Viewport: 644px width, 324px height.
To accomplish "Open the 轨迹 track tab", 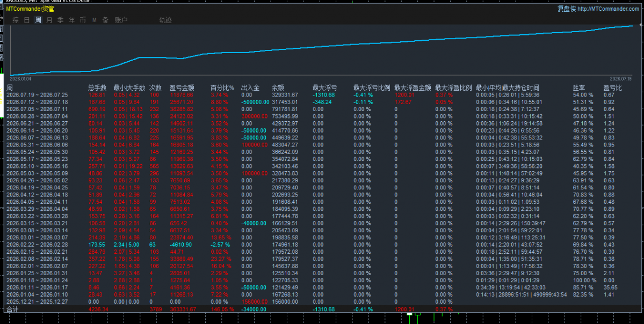I will click(x=165, y=20).
